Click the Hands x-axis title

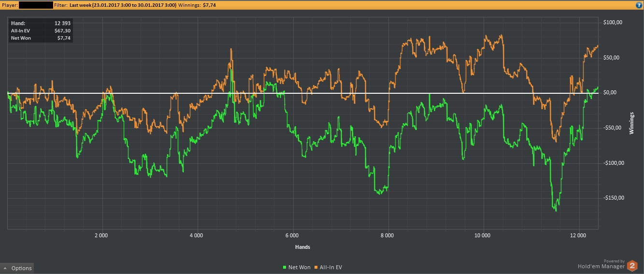tap(302, 247)
